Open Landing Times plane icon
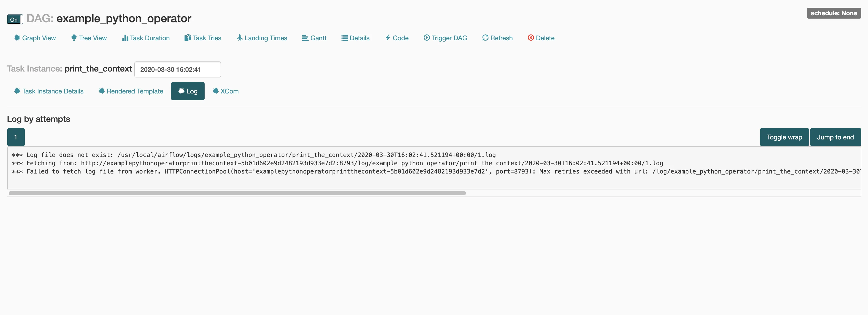868x315 pixels. click(239, 38)
